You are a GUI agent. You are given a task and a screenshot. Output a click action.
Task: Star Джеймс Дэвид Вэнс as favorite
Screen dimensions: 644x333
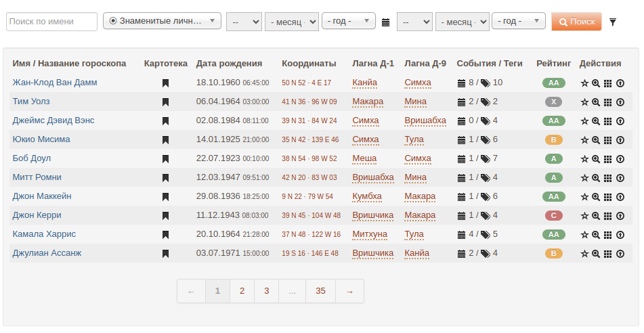point(584,121)
